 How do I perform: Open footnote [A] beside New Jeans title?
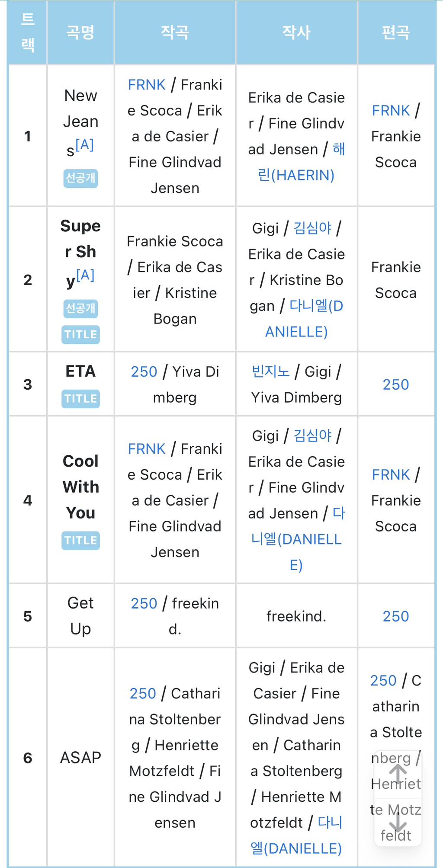85,144
